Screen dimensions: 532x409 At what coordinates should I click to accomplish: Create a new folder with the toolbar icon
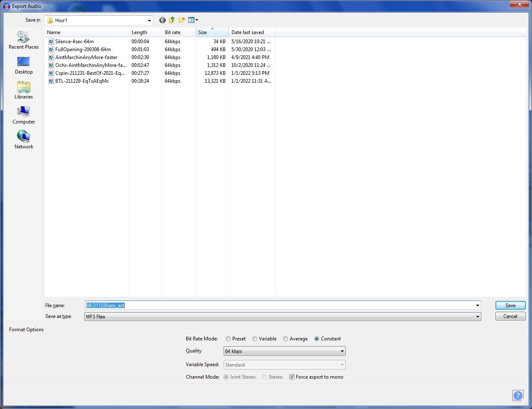coord(182,20)
